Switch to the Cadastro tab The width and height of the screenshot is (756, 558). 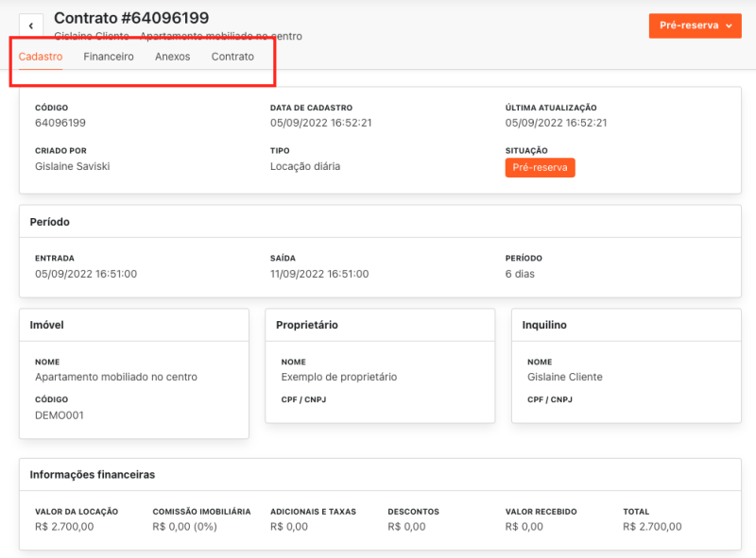[41, 57]
